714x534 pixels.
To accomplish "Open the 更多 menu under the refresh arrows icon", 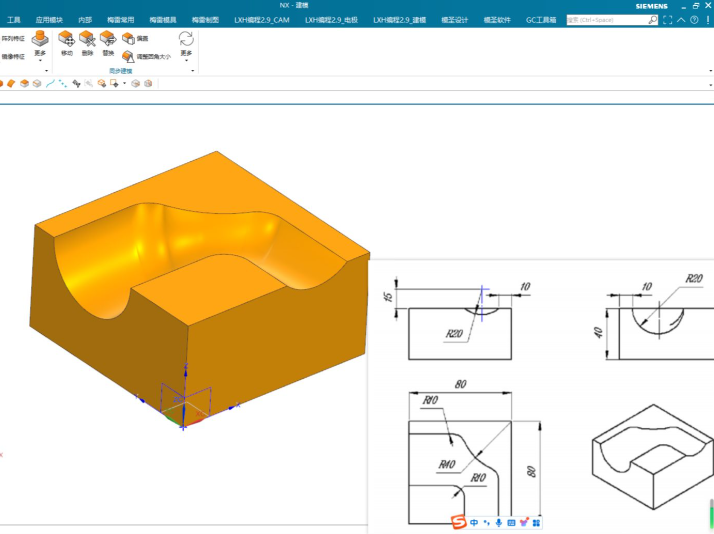I will (x=186, y=56).
